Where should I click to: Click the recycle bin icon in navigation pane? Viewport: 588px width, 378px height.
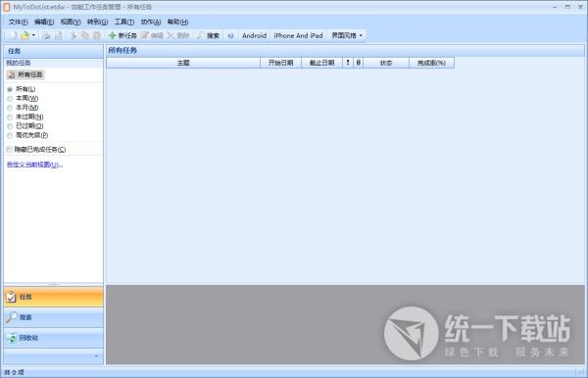[11, 338]
